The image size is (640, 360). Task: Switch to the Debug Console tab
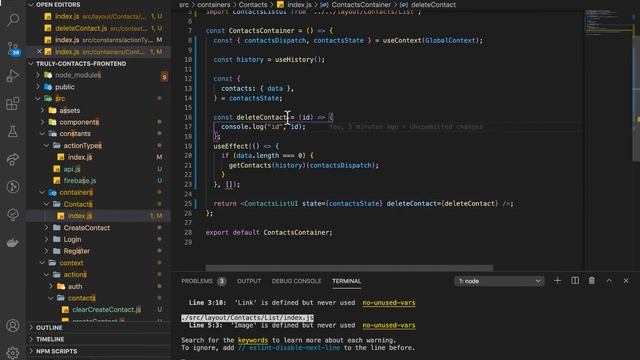[296, 281]
